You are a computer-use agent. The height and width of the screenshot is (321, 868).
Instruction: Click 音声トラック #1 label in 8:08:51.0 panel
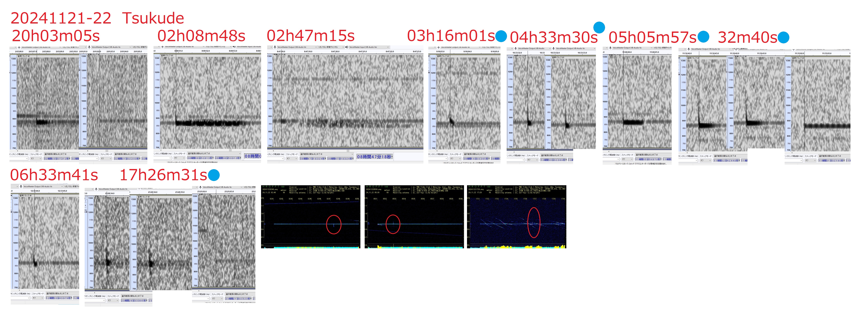click(x=167, y=55)
